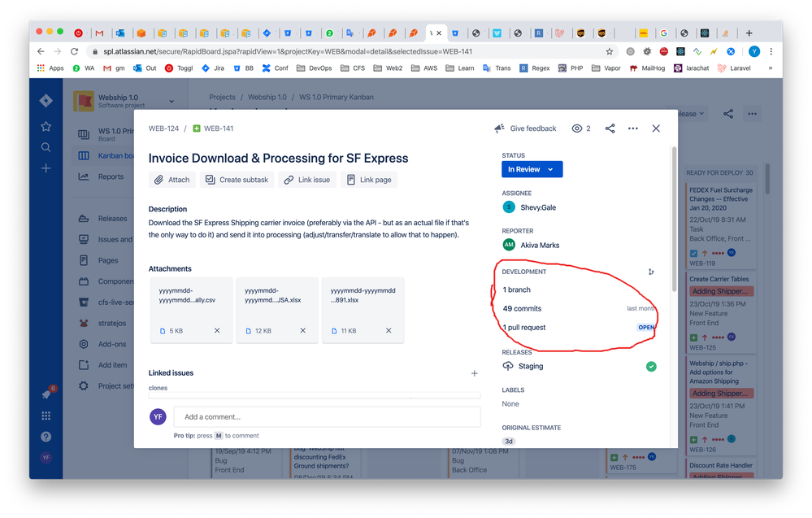Click the browser address bar URL
This screenshot has height=518, width=812.
point(288,51)
